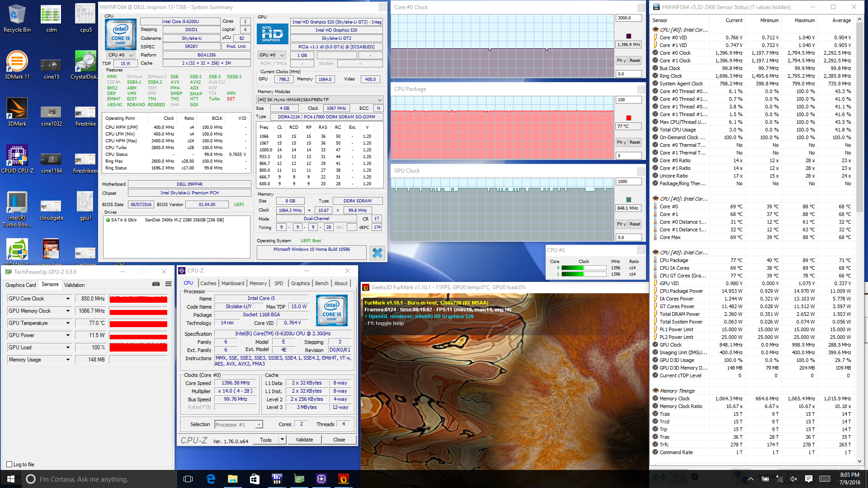This screenshot has width=868, height=488.
Task: Click the GPU-Z screenshot camera icon
Action: (x=156, y=284)
